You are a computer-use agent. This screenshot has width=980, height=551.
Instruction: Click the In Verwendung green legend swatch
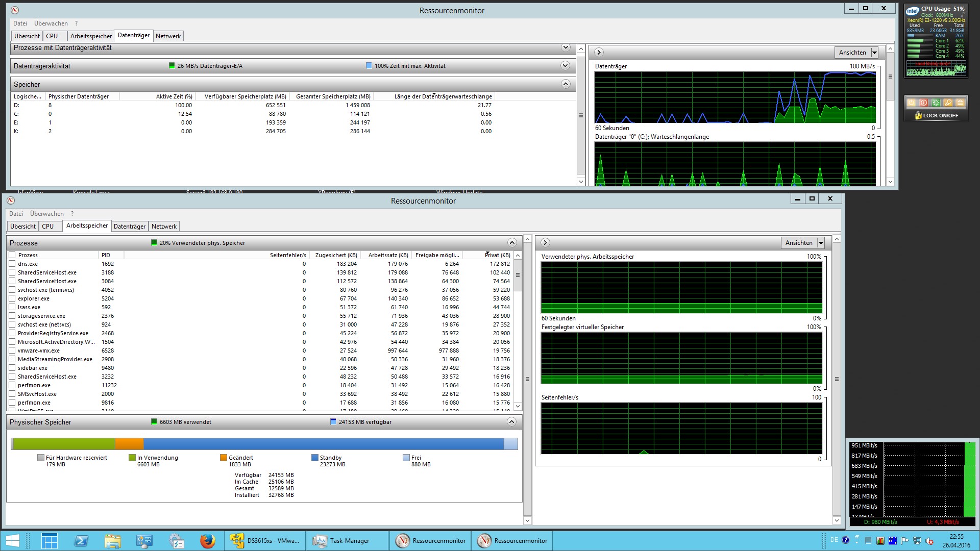tap(132, 458)
